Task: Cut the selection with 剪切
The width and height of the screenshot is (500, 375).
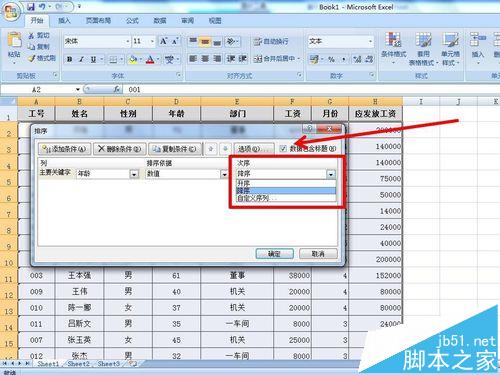Action: [x=39, y=35]
